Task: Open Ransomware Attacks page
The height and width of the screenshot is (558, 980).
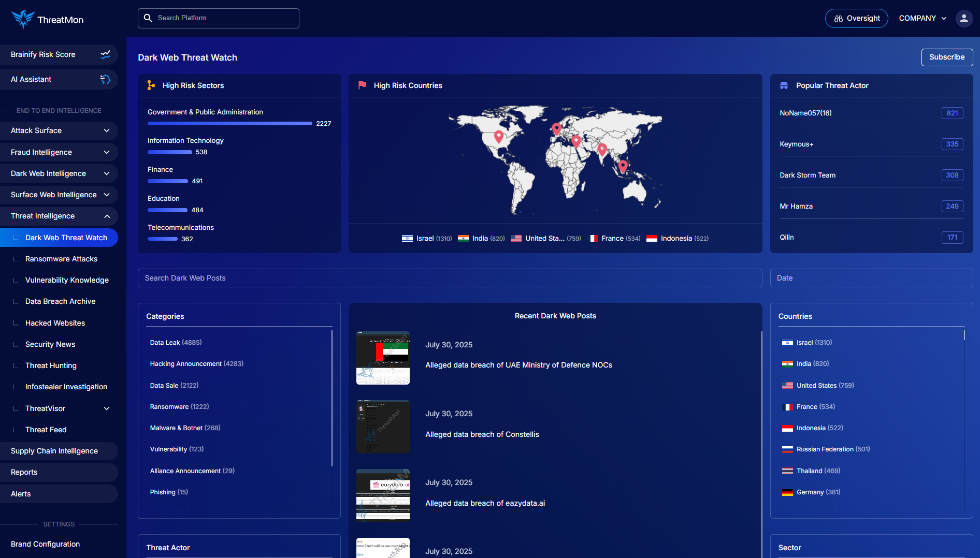Action: coord(61,259)
